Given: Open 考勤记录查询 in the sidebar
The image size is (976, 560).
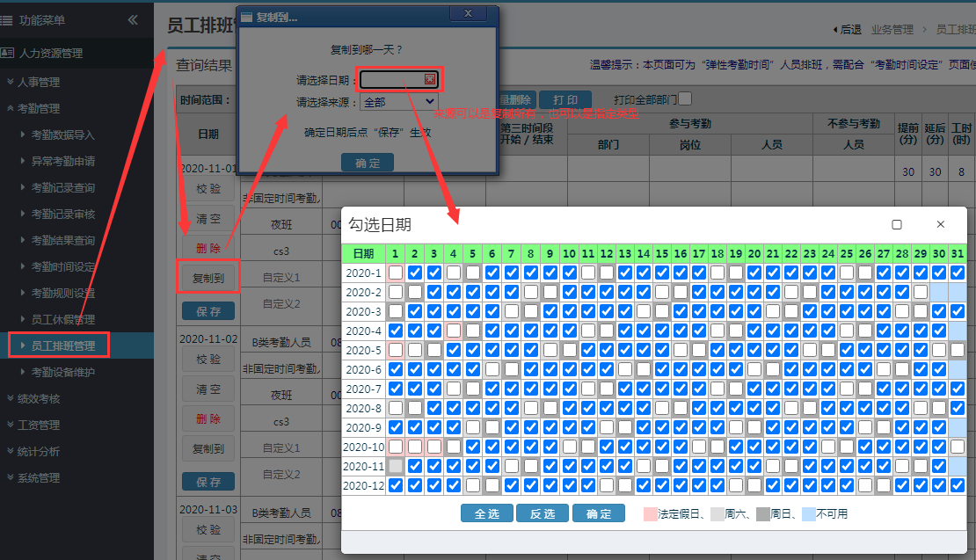Looking at the screenshot, I should 62,187.
